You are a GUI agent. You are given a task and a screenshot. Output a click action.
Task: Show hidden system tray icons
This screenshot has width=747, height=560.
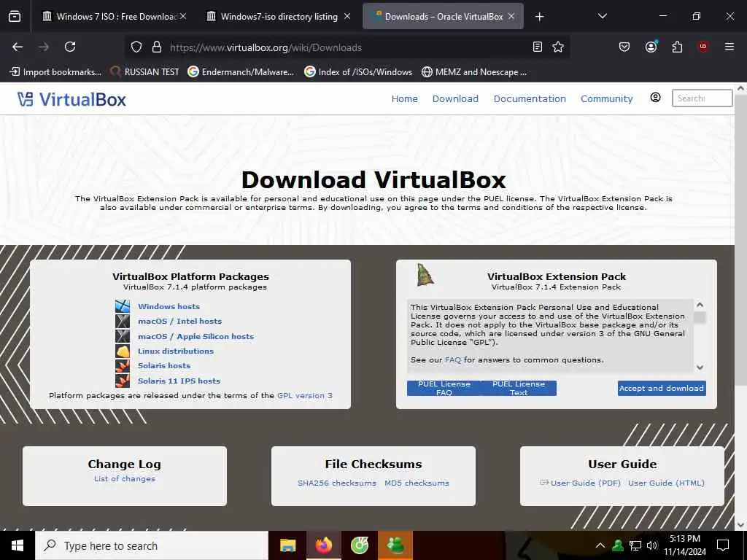point(600,545)
